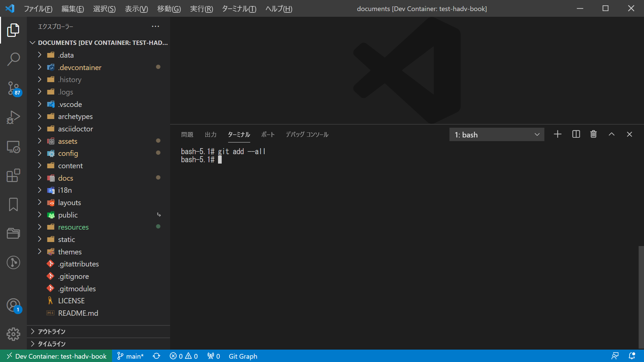Open the Accounts menu icon
This screenshot has width=644, height=362.
[13, 305]
